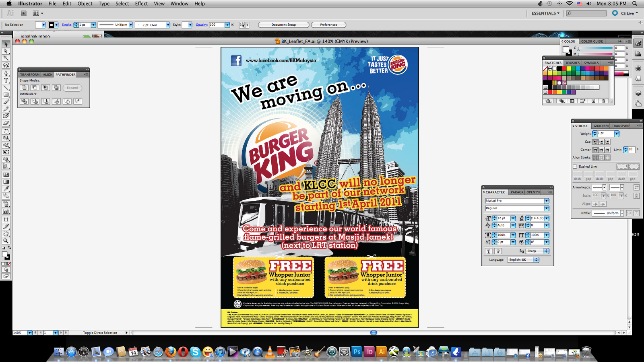Click the Divide pathfinder icon
This screenshot has width=644, height=362.
tap(24, 101)
